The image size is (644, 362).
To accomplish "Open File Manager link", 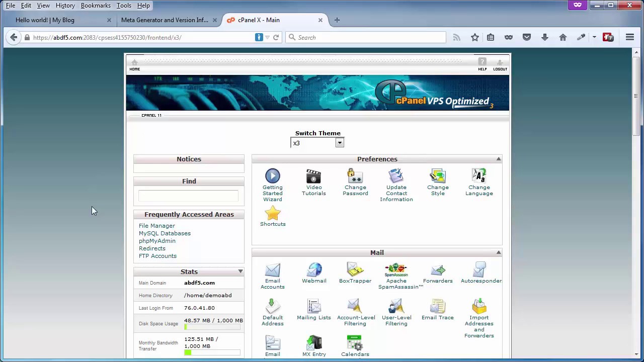I will 157,226.
